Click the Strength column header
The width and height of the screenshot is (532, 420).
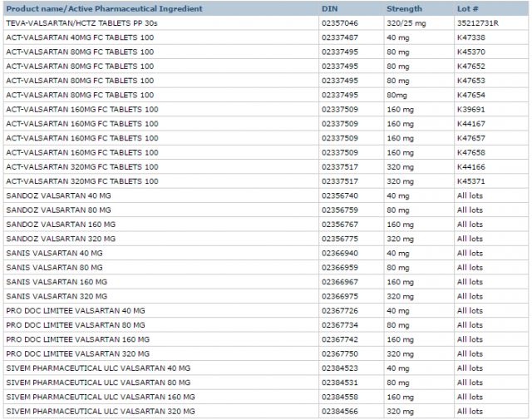click(404, 9)
